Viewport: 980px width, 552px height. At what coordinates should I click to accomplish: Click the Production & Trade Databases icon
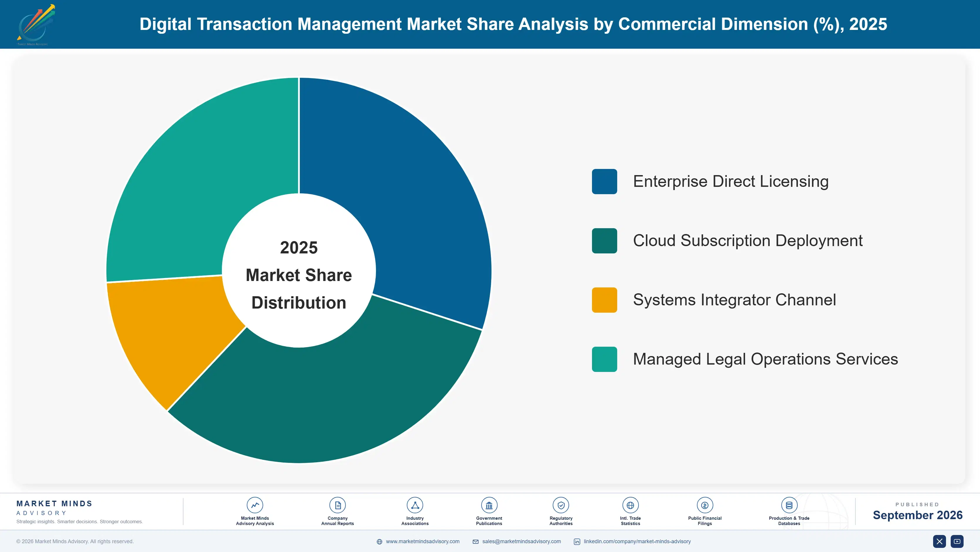(789, 505)
